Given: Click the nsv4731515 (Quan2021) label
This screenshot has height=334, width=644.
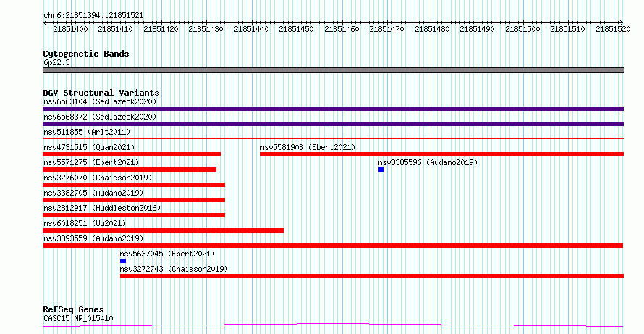Looking at the screenshot, I should (x=89, y=147).
